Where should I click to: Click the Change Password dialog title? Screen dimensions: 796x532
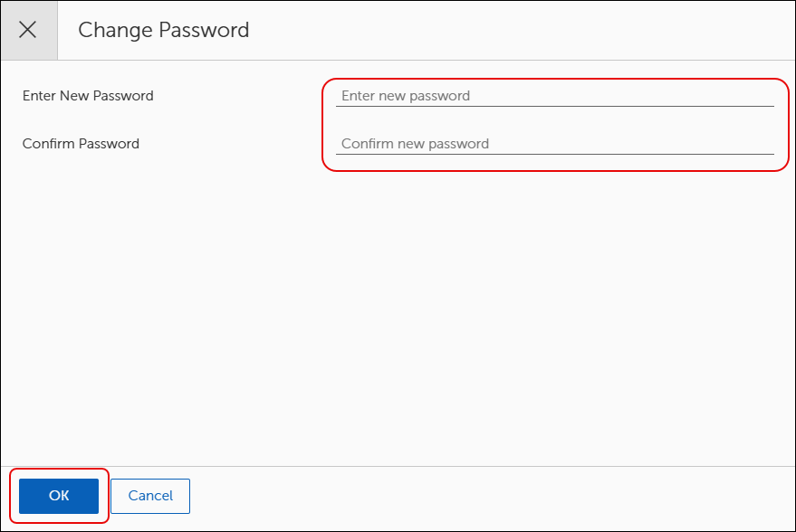[164, 30]
